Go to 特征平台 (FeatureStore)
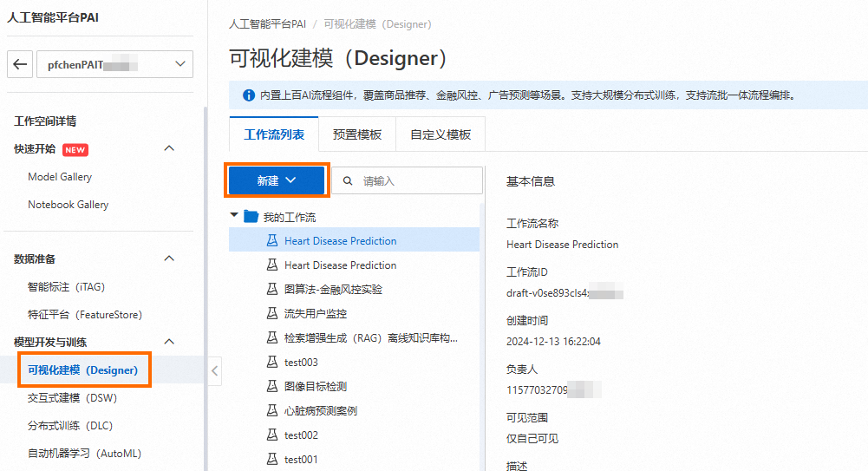The width and height of the screenshot is (868, 471). [x=85, y=314]
